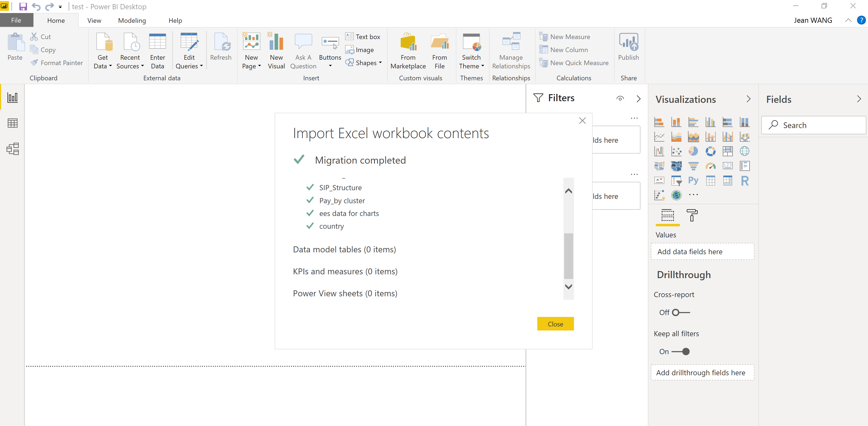Add a New Visual
Screen dimensions: 868x426
(276, 51)
